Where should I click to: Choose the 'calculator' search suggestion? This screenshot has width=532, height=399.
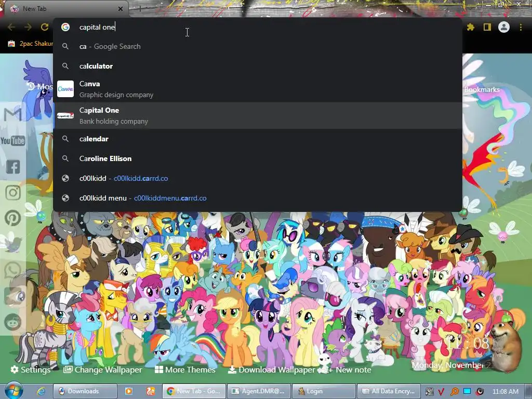[x=258, y=66]
